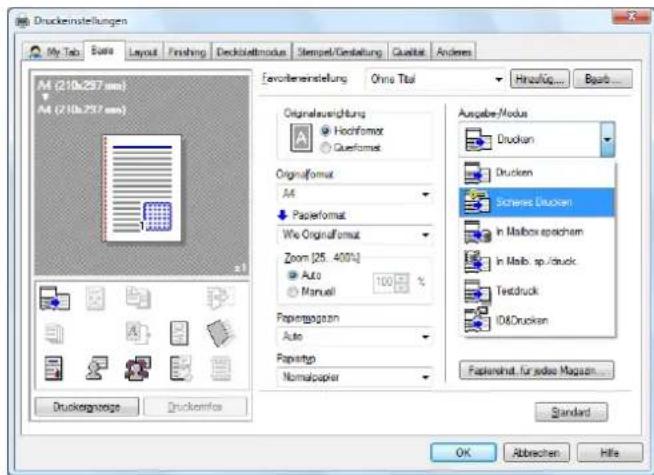This screenshot has width=654, height=475.
Task: Click the page with dark header icon in bottom row
Action: (x=54, y=368)
